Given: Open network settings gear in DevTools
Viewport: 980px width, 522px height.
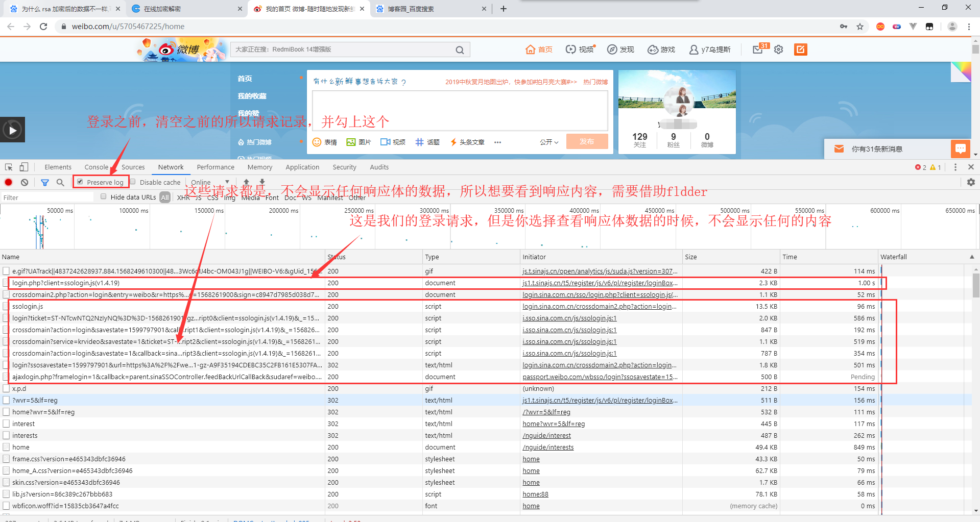Looking at the screenshot, I should pyautogui.click(x=971, y=182).
